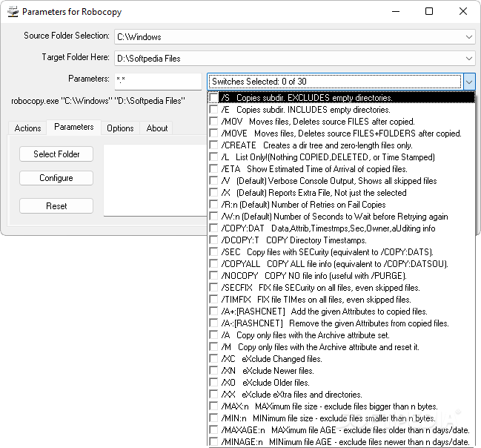Collapse the Switches Selected dropdown arrow
The width and height of the screenshot is (481, 448).
(469, 82)
